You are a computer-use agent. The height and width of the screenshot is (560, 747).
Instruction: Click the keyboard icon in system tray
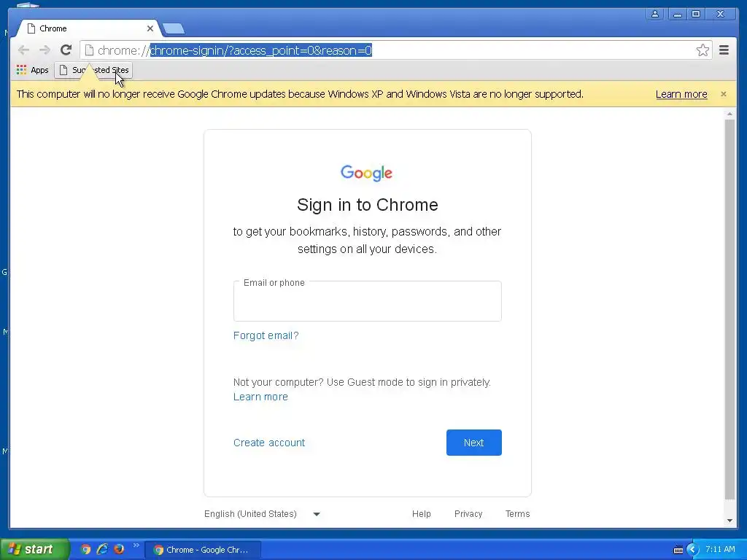click(678, 550)
